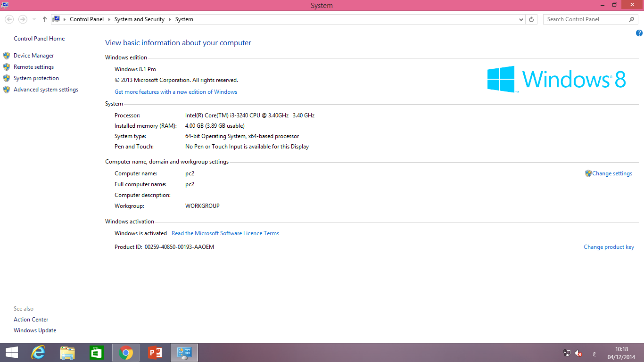644x362 pixels.
Task: Open File Explorer from the taskbar
Action: click(x=67, y=353)
